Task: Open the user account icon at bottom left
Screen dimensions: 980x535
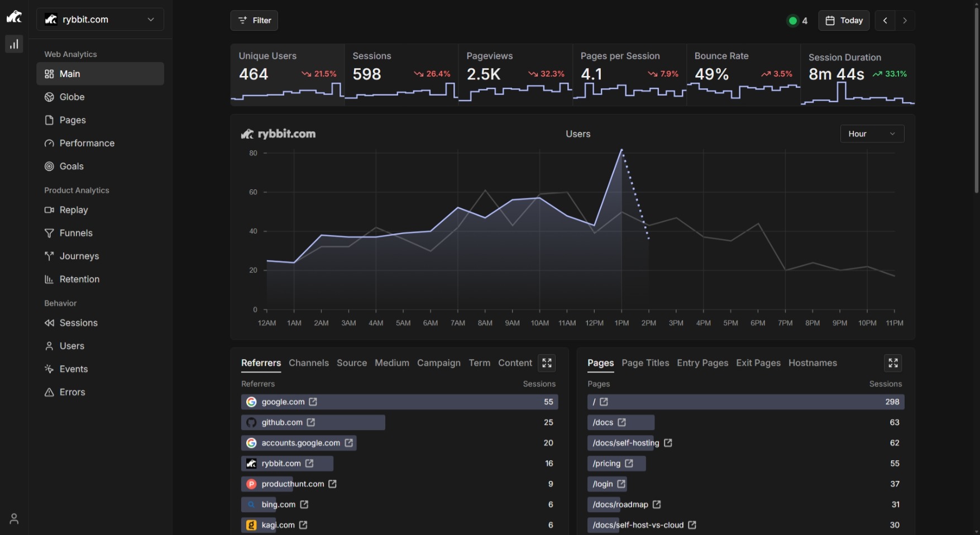Action: coord(14,519)
